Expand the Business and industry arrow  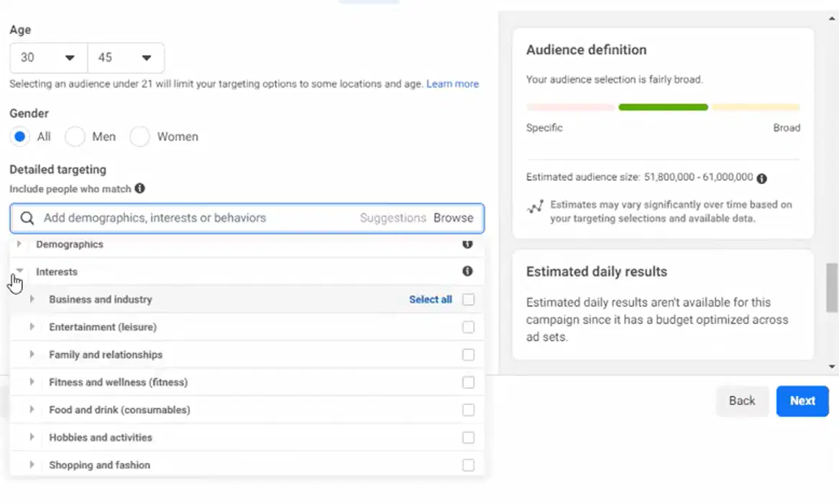pyautogui.click(x=32, y=299)
